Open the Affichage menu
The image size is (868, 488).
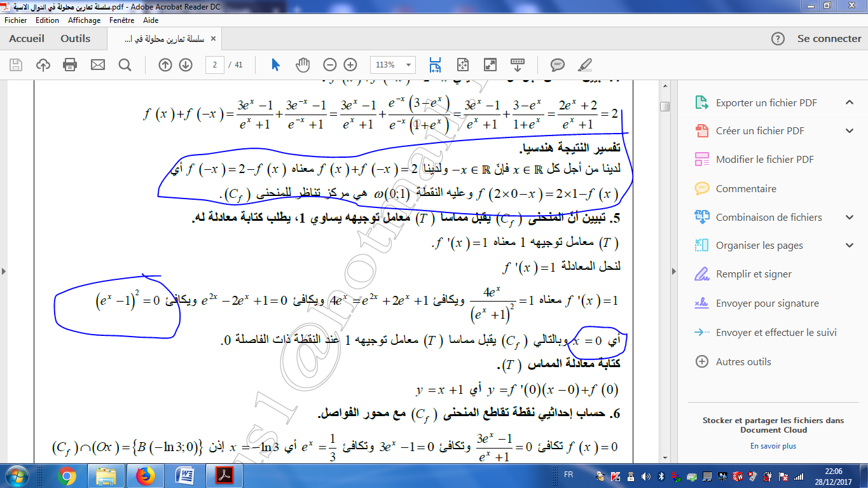pos(85,20)
